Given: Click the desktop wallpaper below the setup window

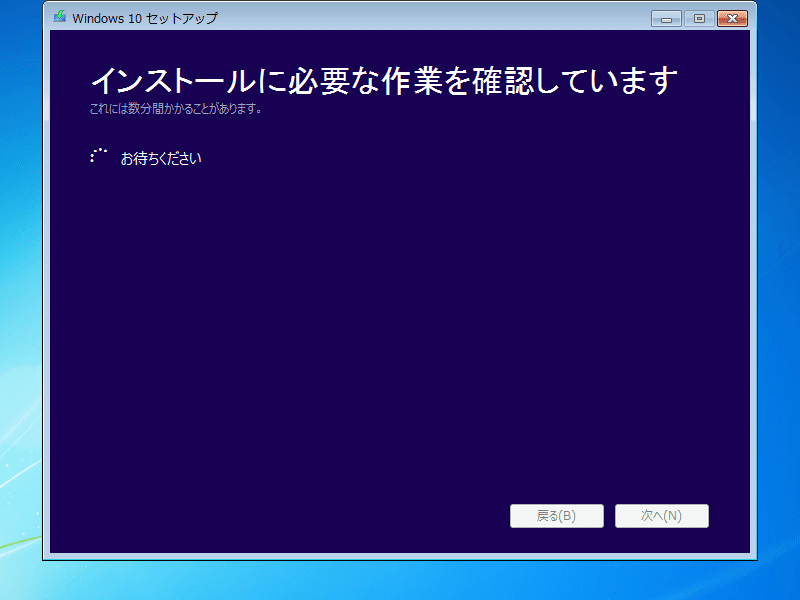Looking at the screenshot, I should tap(400, 581).
